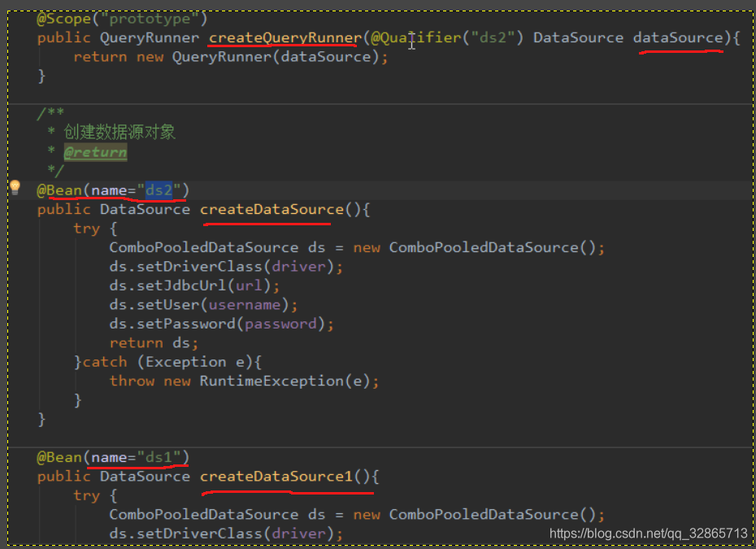Click the try keyword in createDataSource1
The height and width of the screenshot is (549, 756).
click(86, 496)
